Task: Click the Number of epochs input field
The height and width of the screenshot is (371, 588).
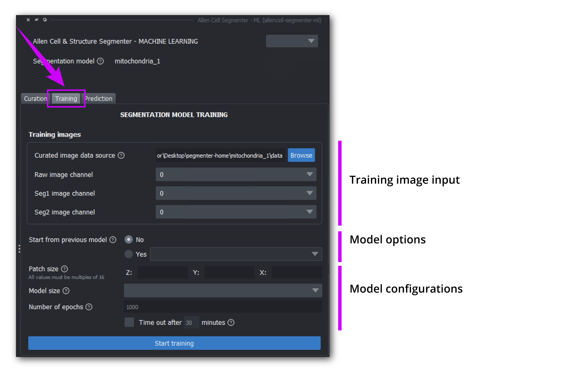Action: (x=223, y=307)
